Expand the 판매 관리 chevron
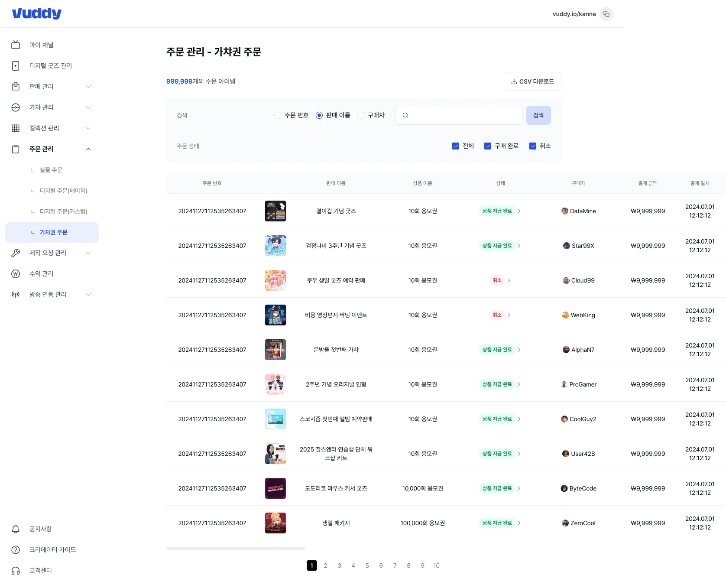 pyautogui.click(x=88, y=87)
